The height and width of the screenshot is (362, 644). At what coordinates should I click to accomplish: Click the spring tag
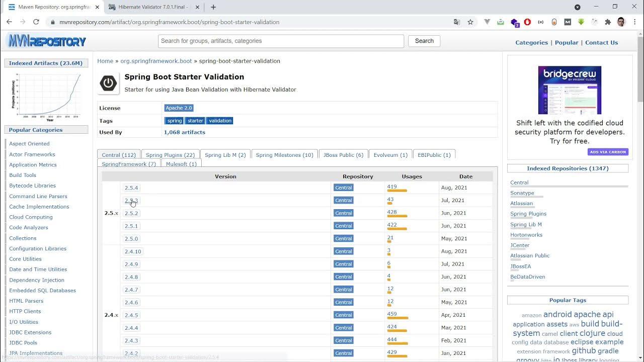point(174,121)
